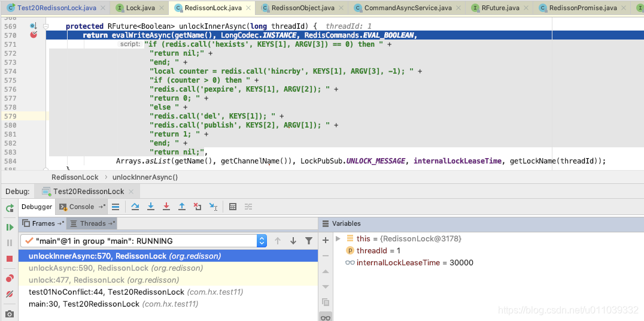644x321 pixels.
Task: Switch to the Debugger tab
Action: point(37,207)
